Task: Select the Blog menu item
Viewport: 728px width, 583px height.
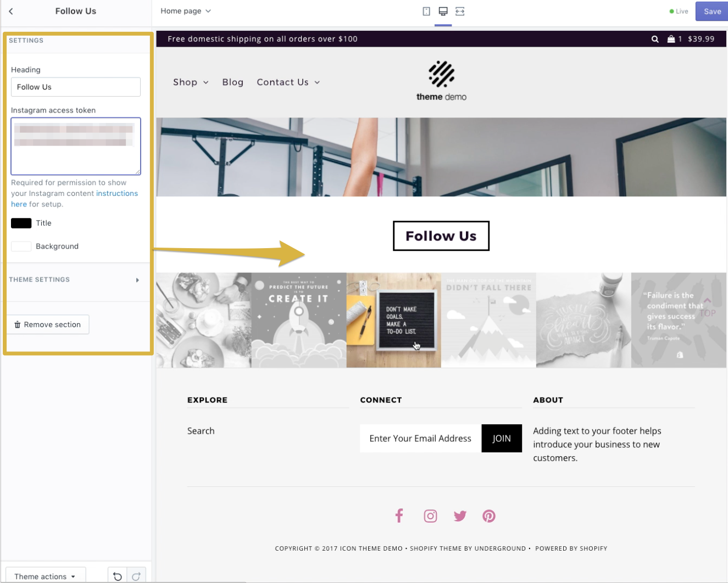Action: (232, 82)
